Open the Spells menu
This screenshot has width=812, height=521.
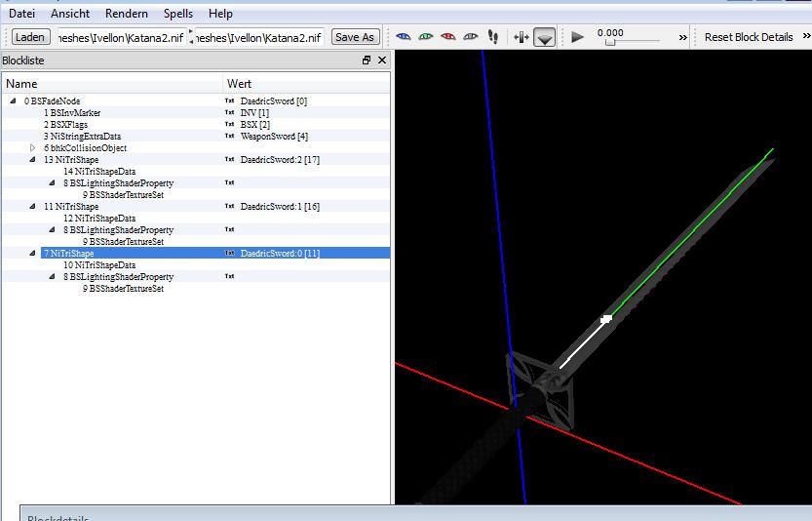point(177,14)
